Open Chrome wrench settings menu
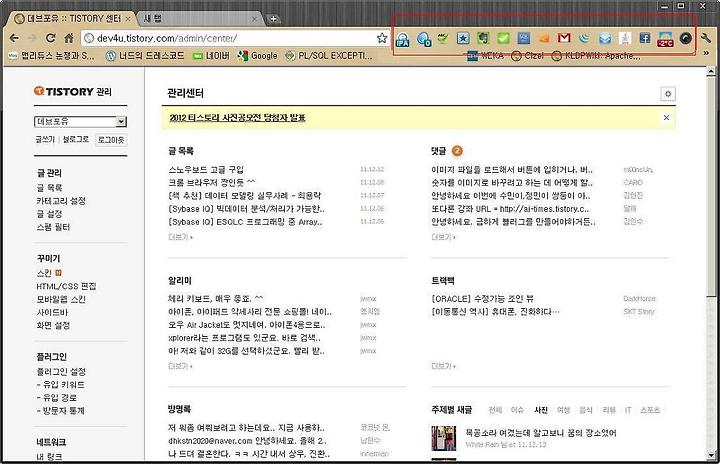The image size is (720, 464). pyautogui.click(x=705, y=38)
